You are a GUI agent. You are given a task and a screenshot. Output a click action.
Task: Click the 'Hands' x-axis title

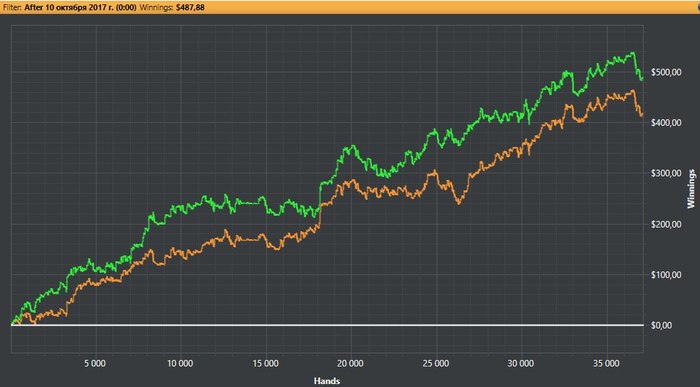[x=327, y=381]
